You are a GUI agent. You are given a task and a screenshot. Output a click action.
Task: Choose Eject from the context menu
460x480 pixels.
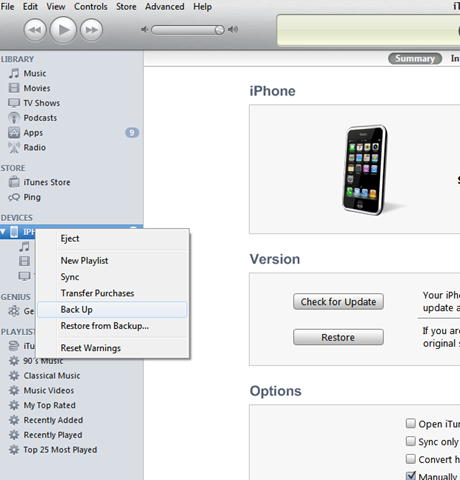pyautogui.click(x=112, y=239)
